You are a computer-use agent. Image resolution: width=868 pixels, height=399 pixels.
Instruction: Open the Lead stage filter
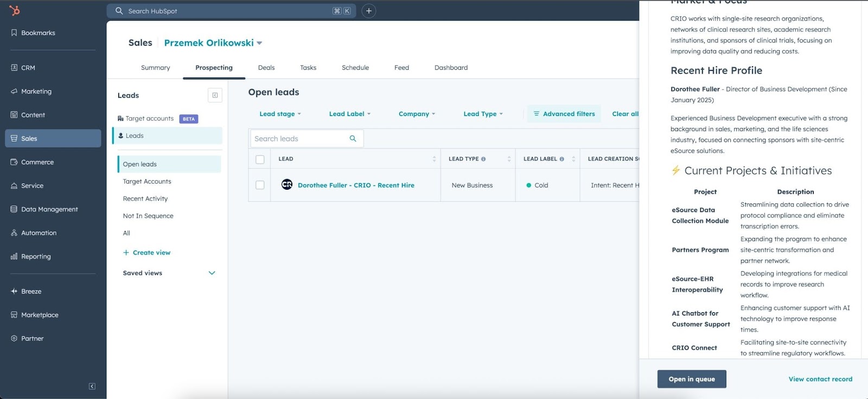tap(280, 114)
